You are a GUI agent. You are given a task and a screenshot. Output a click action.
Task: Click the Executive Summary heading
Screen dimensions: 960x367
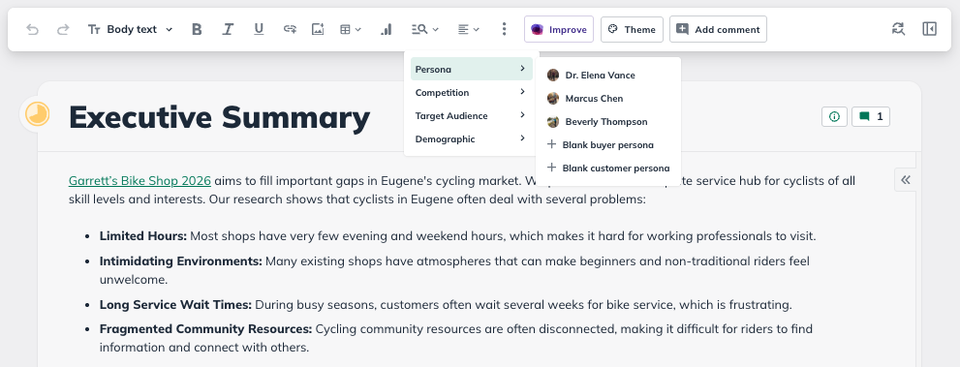pos(219,118)
